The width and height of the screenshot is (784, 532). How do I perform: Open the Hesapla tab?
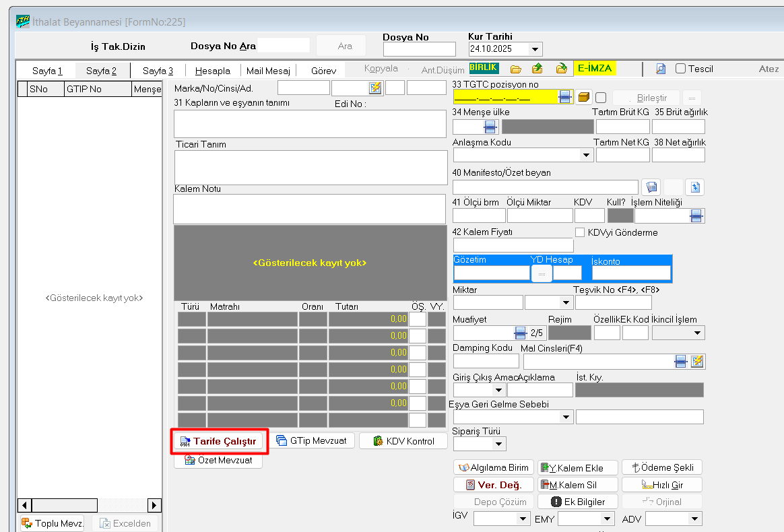[x=212, y=70]
